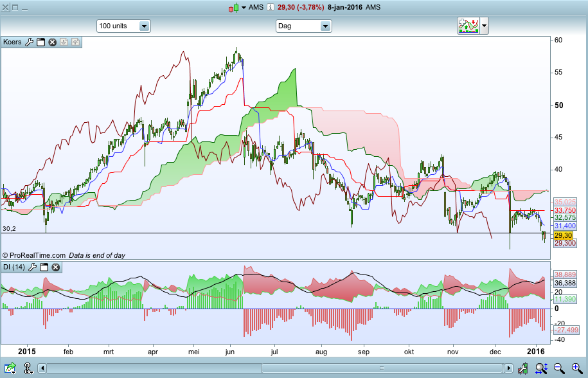Click the okt label on time axis
The width and height of the screenshot is (588, 378).
[x=409, y=352]
